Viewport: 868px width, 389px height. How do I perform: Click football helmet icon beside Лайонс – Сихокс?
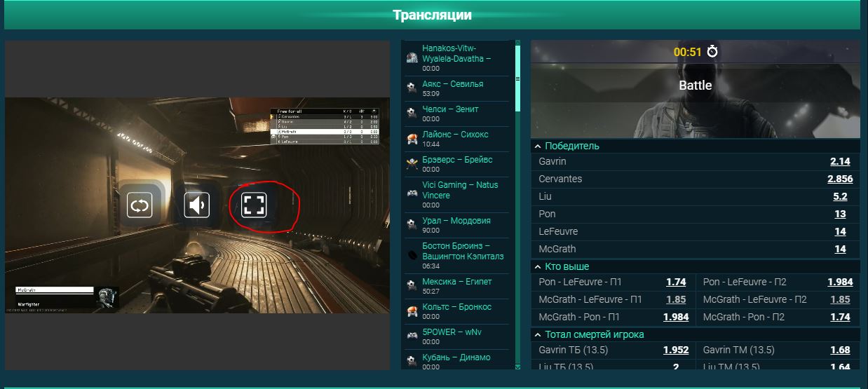[x=412, y=139]
